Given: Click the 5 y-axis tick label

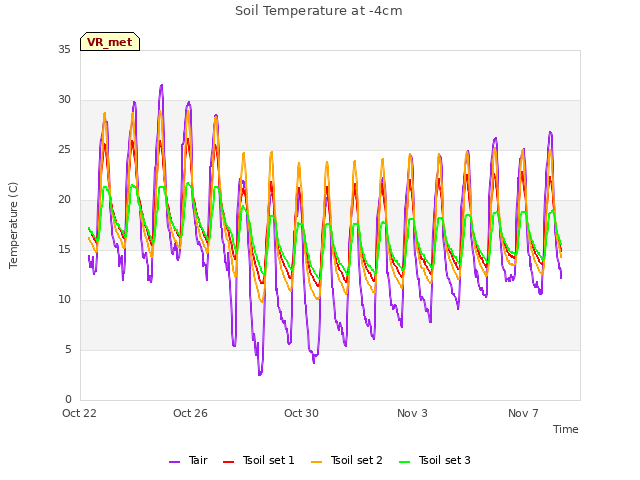Looking at the screenshot, I should tap(68, 350).
